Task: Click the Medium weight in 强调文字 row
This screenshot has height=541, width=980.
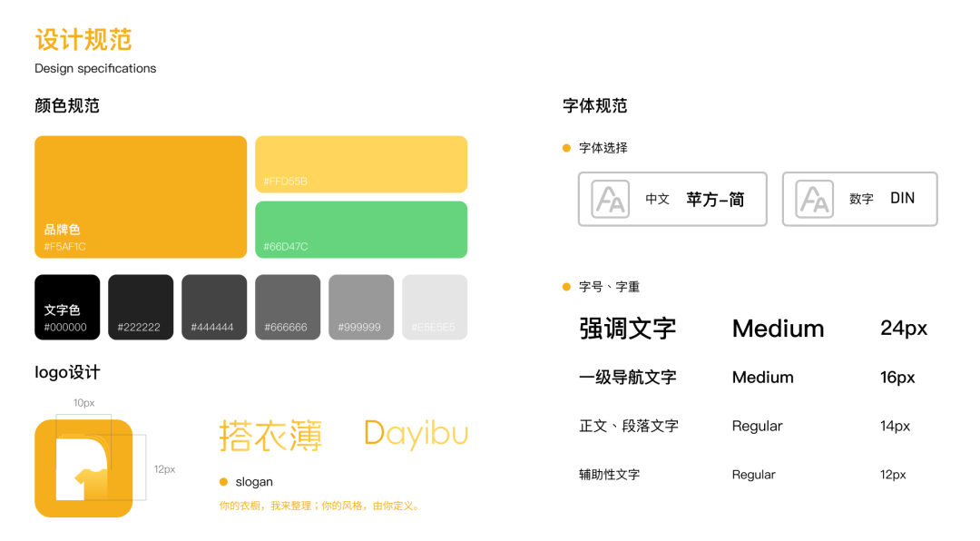Action: click(779, 329)
